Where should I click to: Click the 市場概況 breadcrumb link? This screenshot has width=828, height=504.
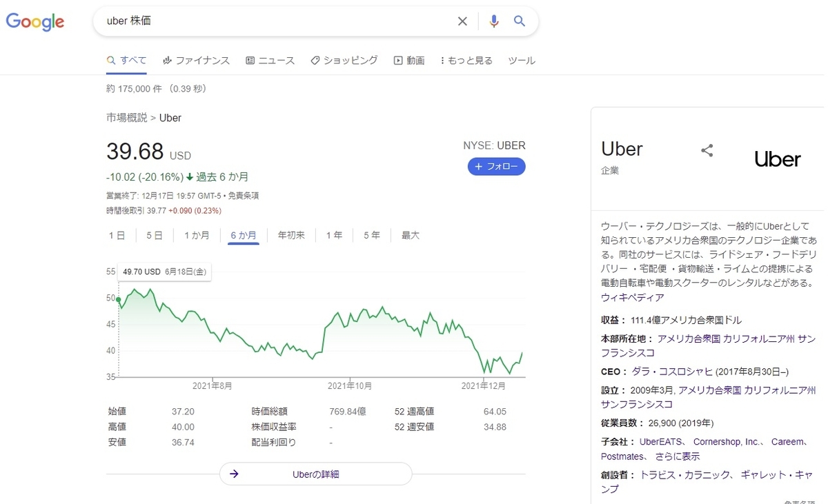(x=126, y=118)
